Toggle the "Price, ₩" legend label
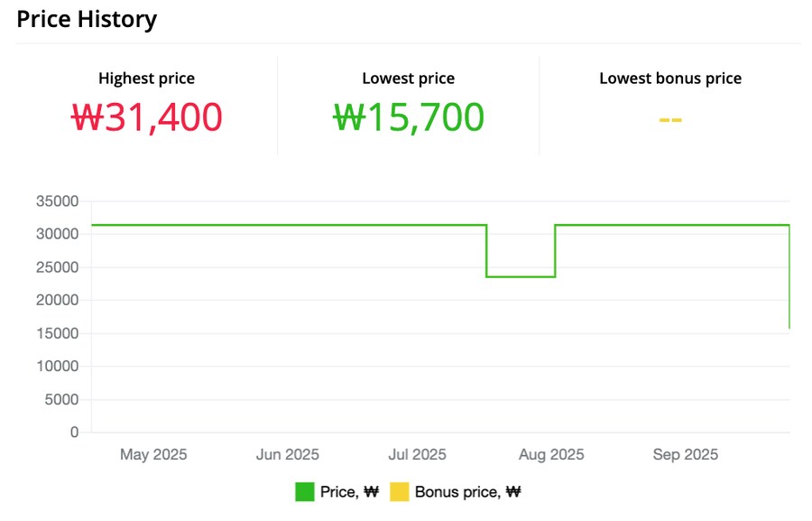 tap(349, 492)
